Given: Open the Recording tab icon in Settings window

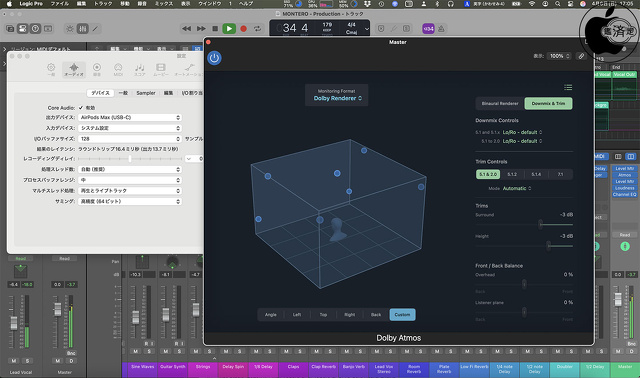Looking at the screenshot, I should coord(97,69).
